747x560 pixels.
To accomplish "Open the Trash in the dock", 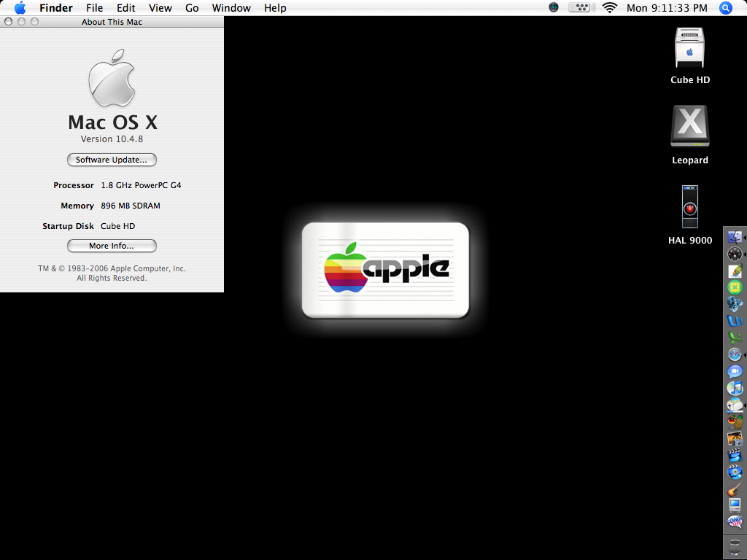I will (735, 545).
